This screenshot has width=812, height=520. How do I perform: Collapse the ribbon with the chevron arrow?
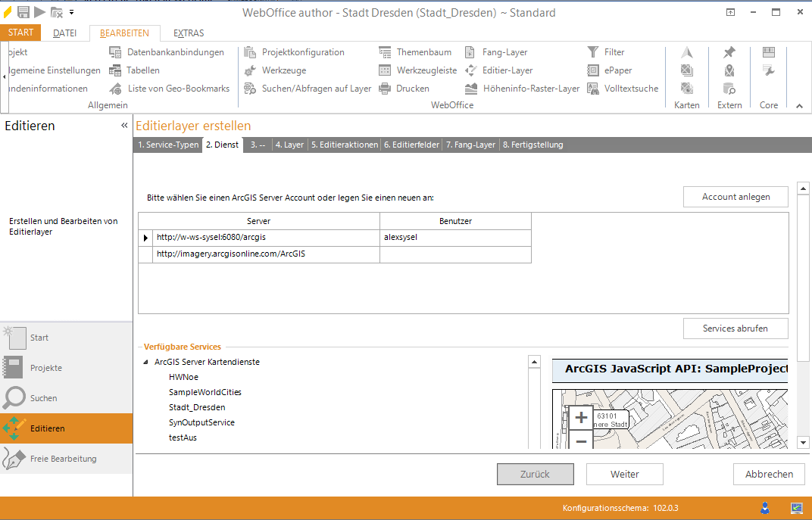pos(799,106)
